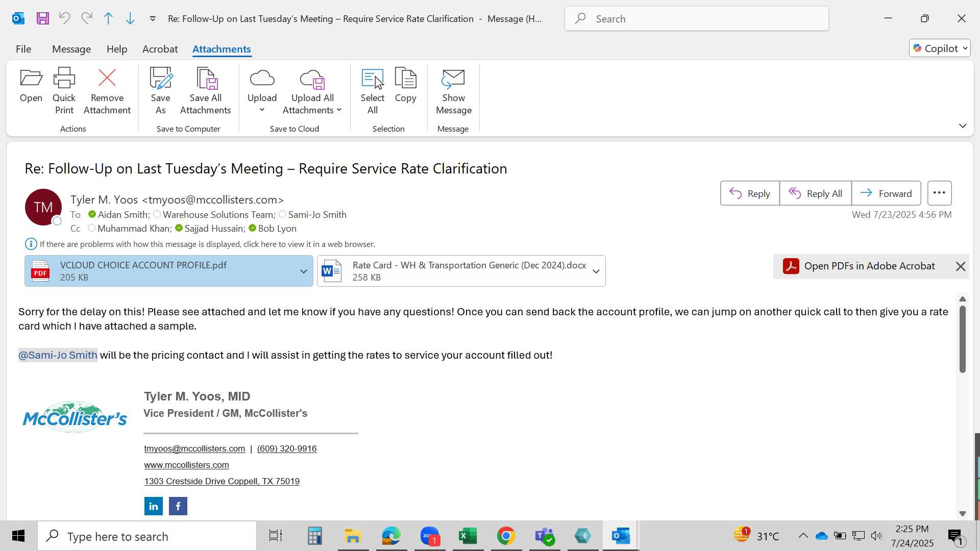Screen dimensions: 980x551
Task: Click the Redo arrow icon
Action: click(x=87, y=19)
